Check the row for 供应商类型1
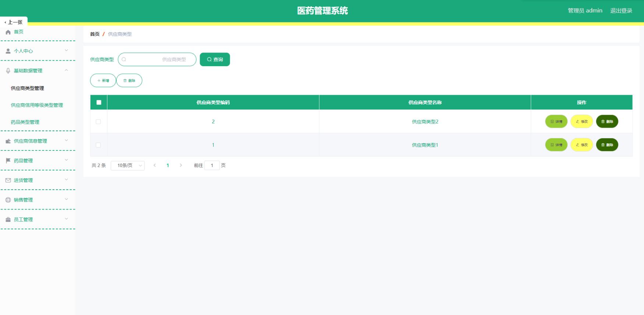The height and width of the screenshot is (315, 644). coord(98,145)
